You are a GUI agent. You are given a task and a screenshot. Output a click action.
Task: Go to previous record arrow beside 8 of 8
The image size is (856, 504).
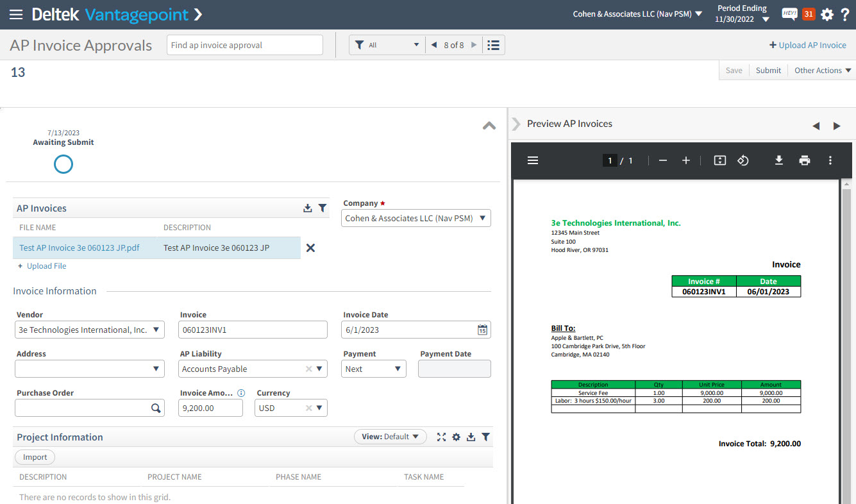(x=434, y=45)
